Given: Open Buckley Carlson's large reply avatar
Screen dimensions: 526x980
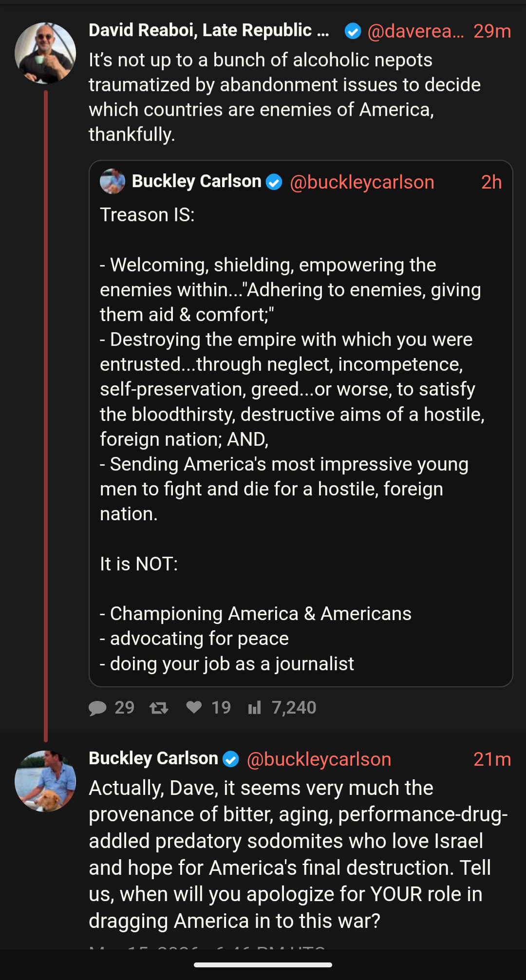Looking at the screenshot, I should click(45, 781).
